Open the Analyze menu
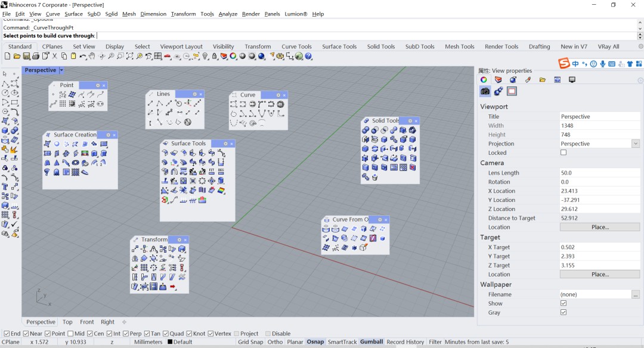This screenshot has height=348, width=644. click(x=228, y=14)
